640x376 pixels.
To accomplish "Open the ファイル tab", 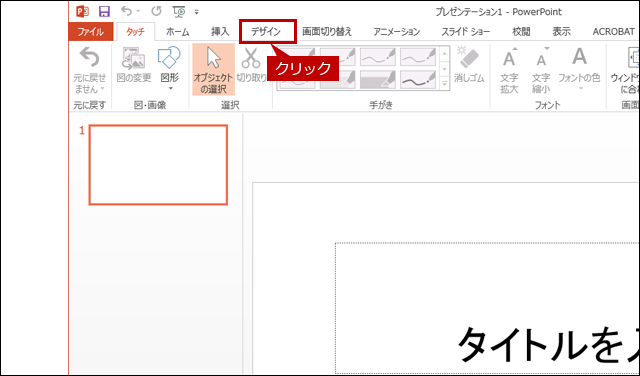I will coord(91,31).
